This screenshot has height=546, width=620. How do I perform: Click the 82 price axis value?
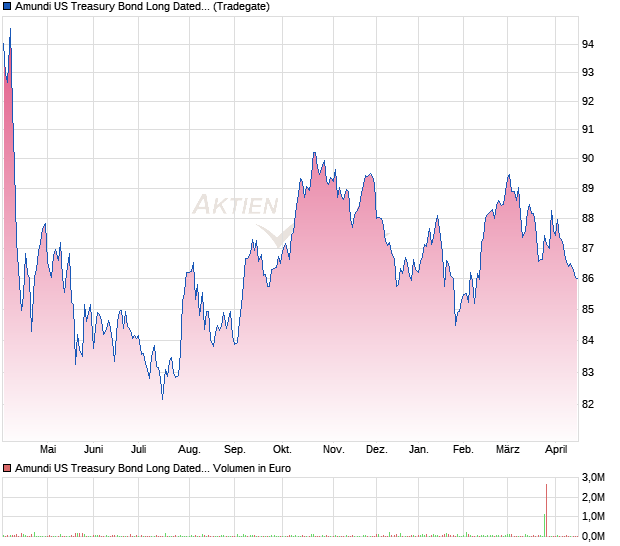588,404
